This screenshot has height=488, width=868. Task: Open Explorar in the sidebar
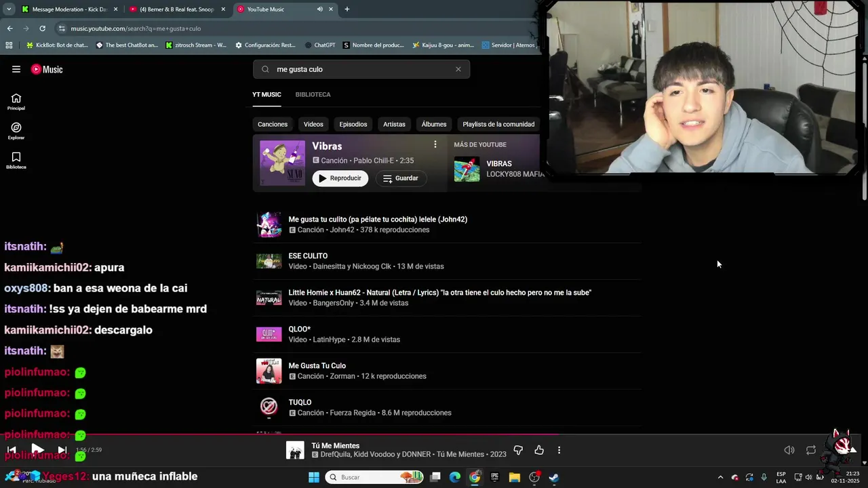[16, 131]
